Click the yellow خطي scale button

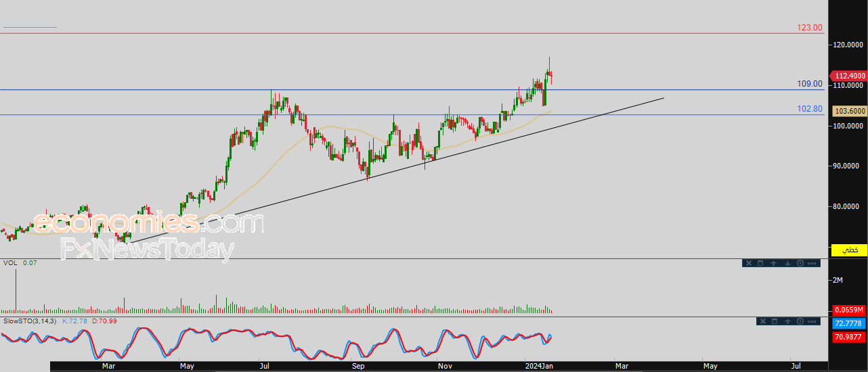(x=849, y=250)
